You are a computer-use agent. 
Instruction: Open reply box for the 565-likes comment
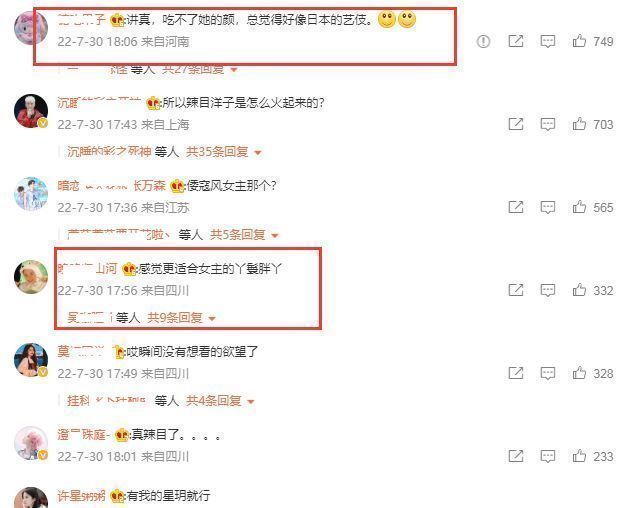click(x=548, y=207)
